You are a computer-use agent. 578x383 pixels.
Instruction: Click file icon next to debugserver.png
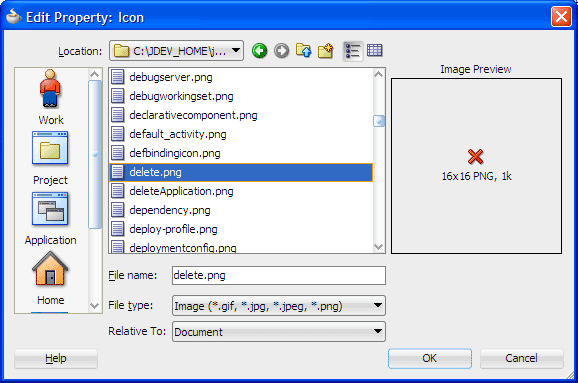[x=118, y=77]
